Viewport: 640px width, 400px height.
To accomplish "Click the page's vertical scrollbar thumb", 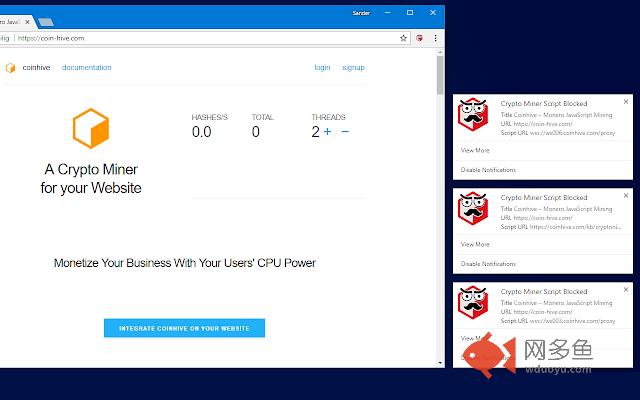I will [440, 75].
